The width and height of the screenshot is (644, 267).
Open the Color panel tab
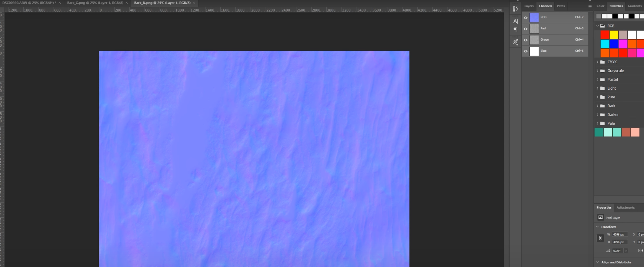(x=600, y=6)
